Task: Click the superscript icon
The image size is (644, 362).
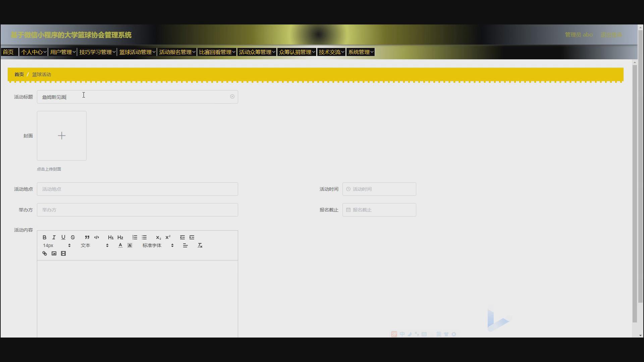Action: tap(168, 237)
